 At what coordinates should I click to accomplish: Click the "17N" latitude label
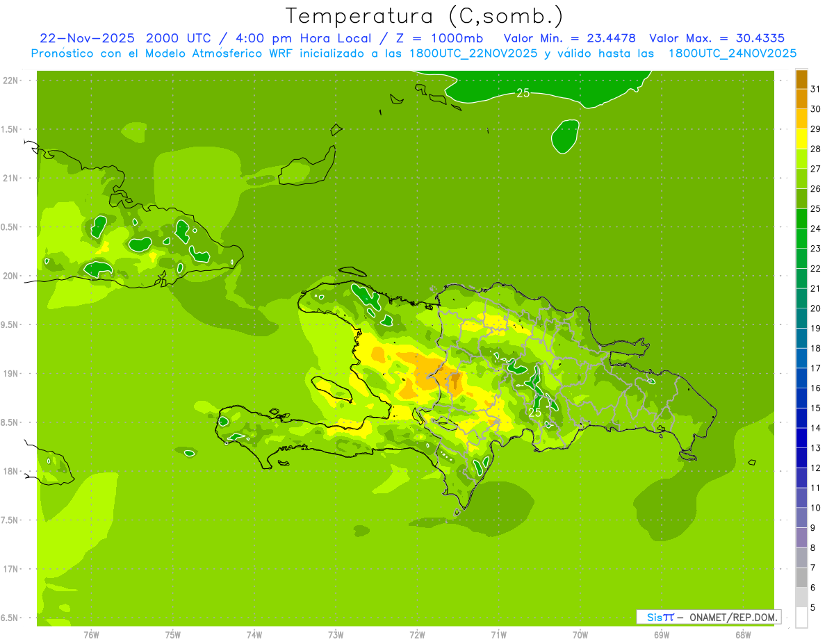pyautogui.click(x=10, y=569)
